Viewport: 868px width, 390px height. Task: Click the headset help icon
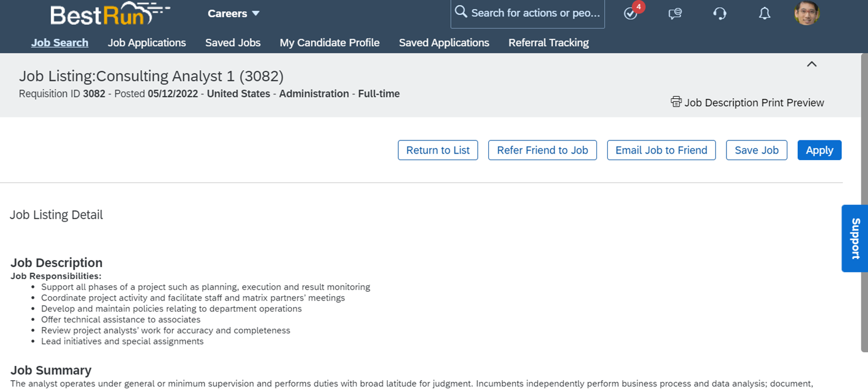point(720,14)
